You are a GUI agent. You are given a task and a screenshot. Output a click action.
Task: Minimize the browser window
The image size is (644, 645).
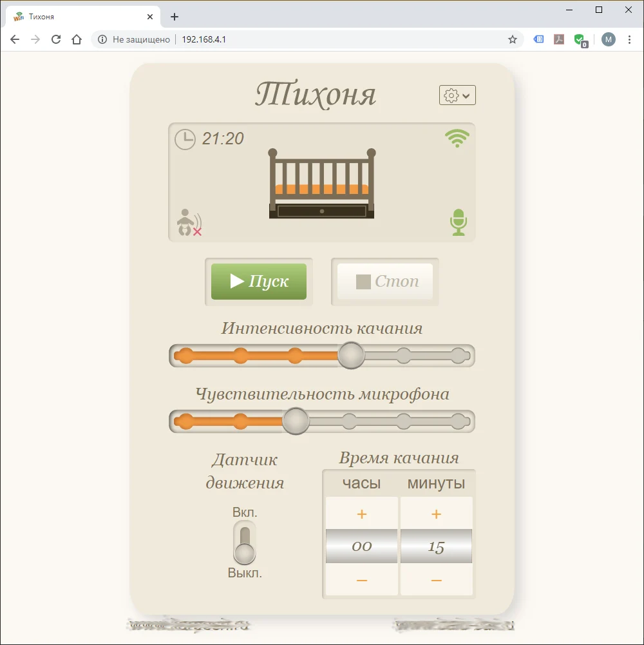point(569,10)
